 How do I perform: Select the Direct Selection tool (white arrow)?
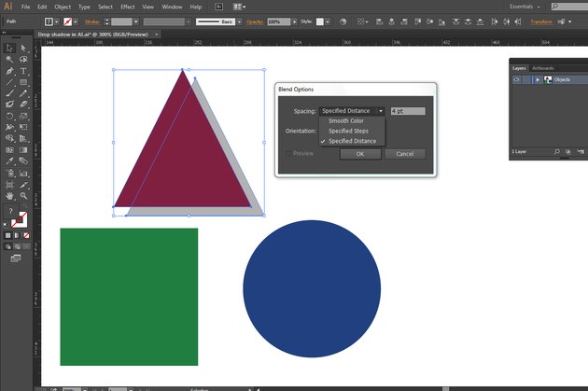23,48
